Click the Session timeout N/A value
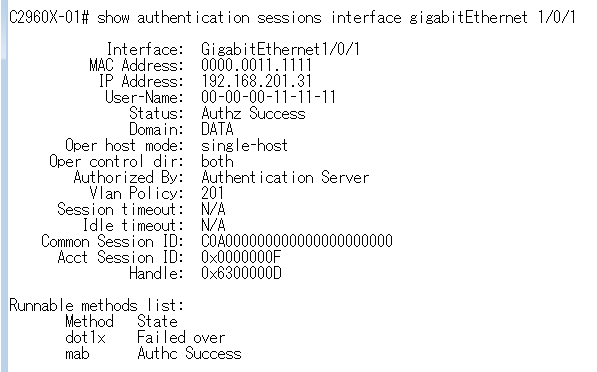 pyautogui.click(x=213, y=209)
